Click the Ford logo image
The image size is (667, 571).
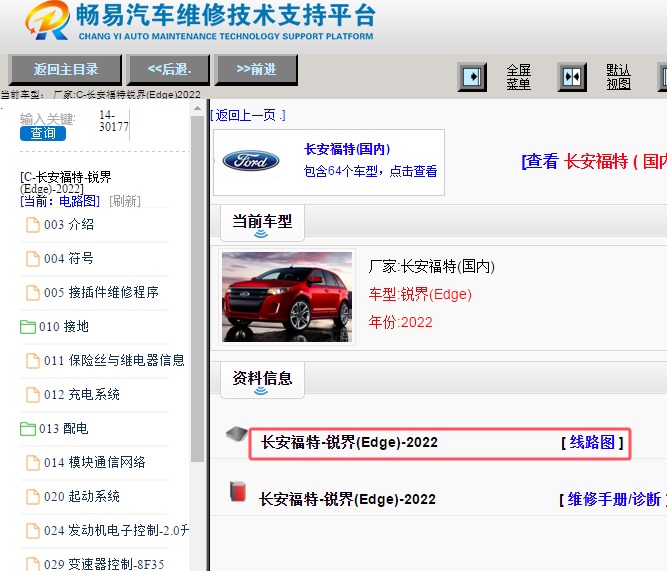pyautogui.click(x=251, y=160)
